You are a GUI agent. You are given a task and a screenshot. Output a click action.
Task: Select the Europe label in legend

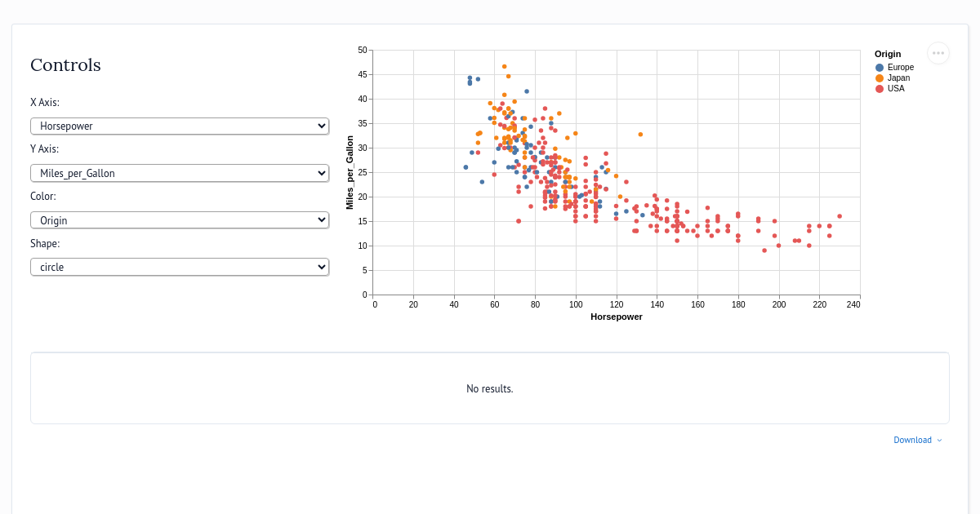901,68
